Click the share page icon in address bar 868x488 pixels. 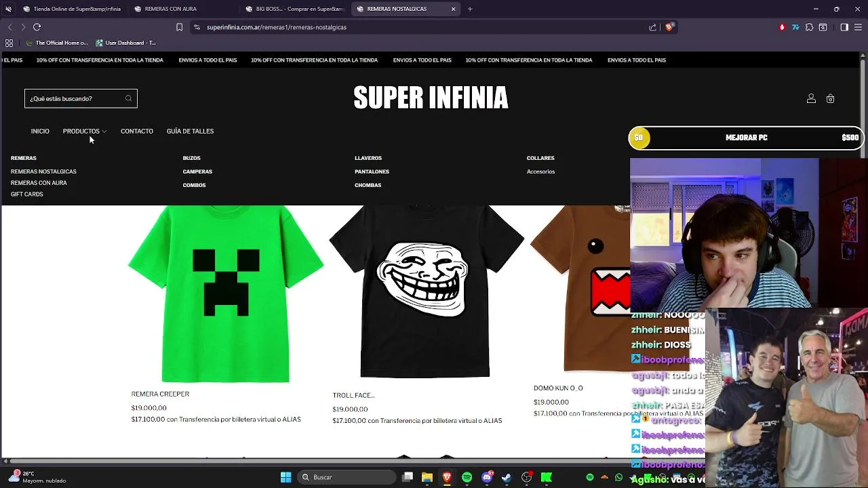(652, 27)
